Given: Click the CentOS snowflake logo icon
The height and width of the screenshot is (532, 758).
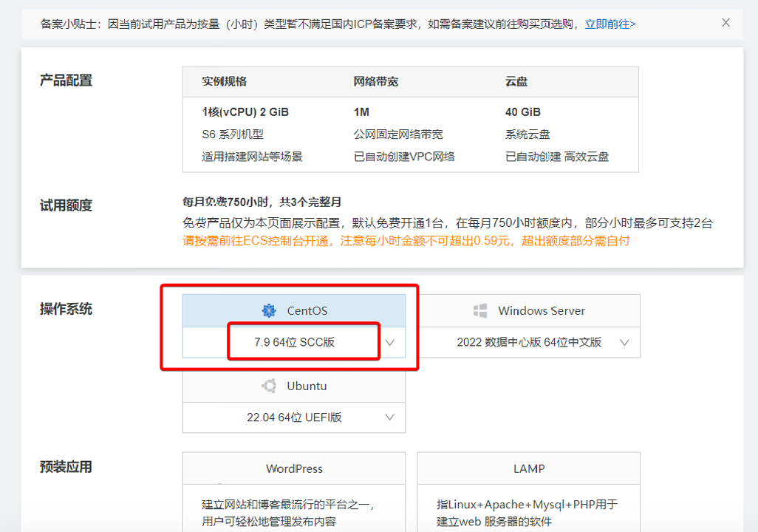Looking at the screenshot, I should click(269, 310).
